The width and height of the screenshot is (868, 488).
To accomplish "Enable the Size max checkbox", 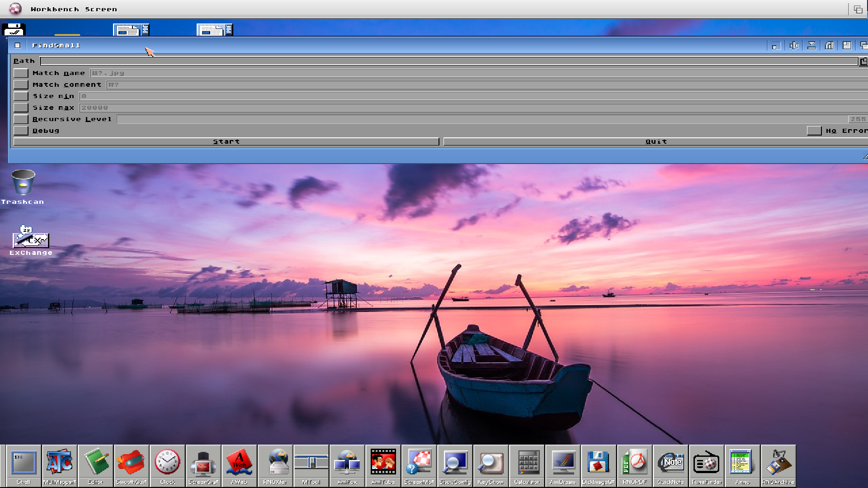I will click(x=21, y=108).
